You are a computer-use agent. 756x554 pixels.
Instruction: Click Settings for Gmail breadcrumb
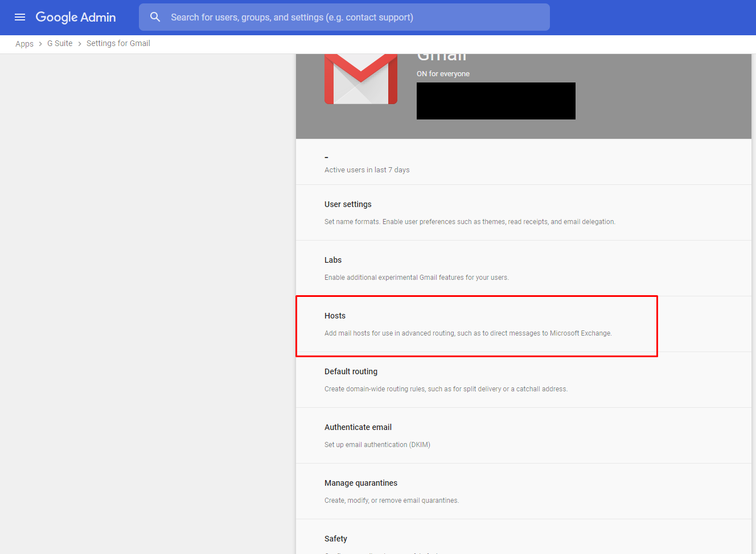118,43
